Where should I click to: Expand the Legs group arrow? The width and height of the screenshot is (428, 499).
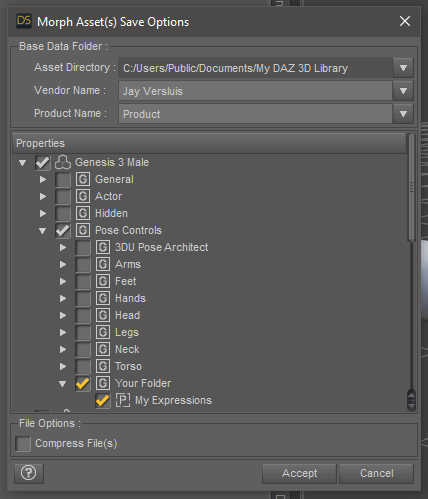tap(63, 332)
